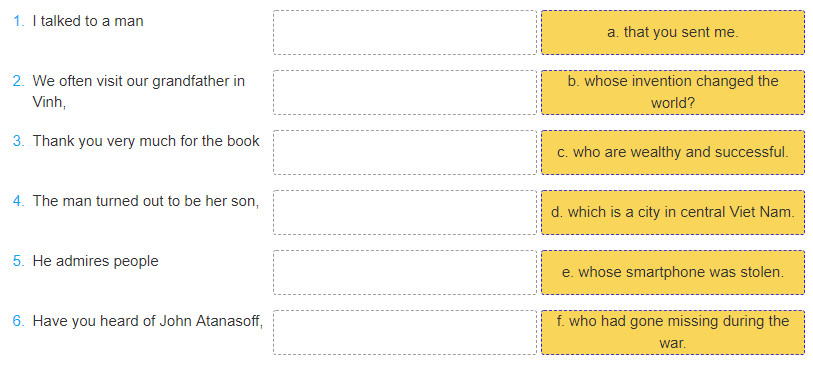Click question number 6 label
813x378 pixels.
pos(19,321)
